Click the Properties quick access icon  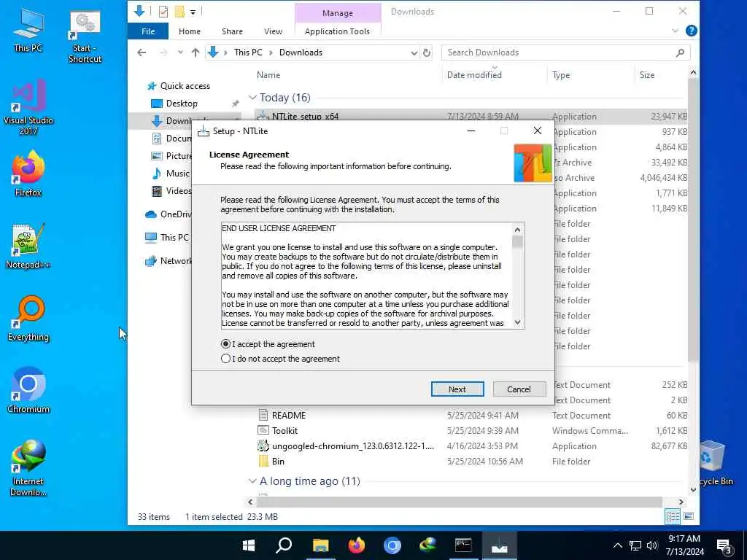point(163,12)
